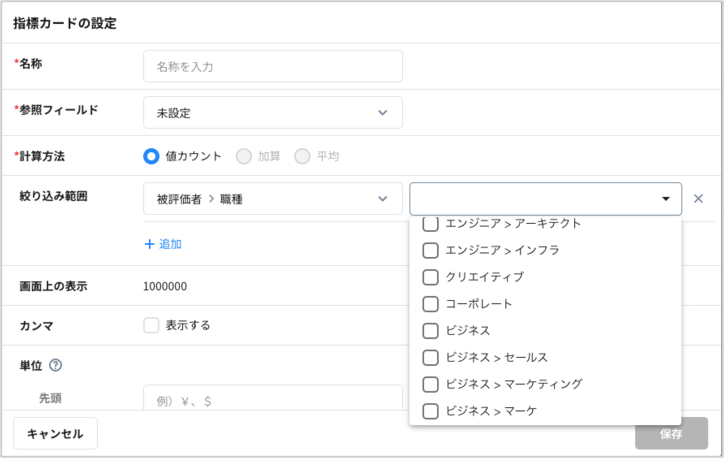Check the クリエイティブ option
Screen dimensions: 724x458
430,277
